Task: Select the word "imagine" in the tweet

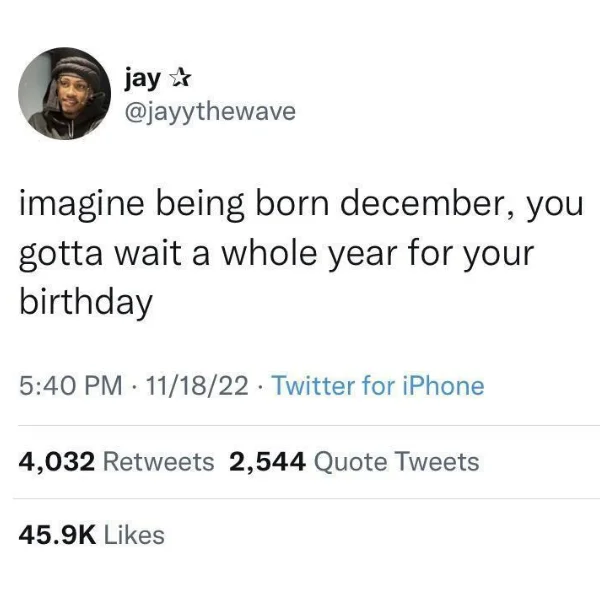Action: click(x=82, y=205)
